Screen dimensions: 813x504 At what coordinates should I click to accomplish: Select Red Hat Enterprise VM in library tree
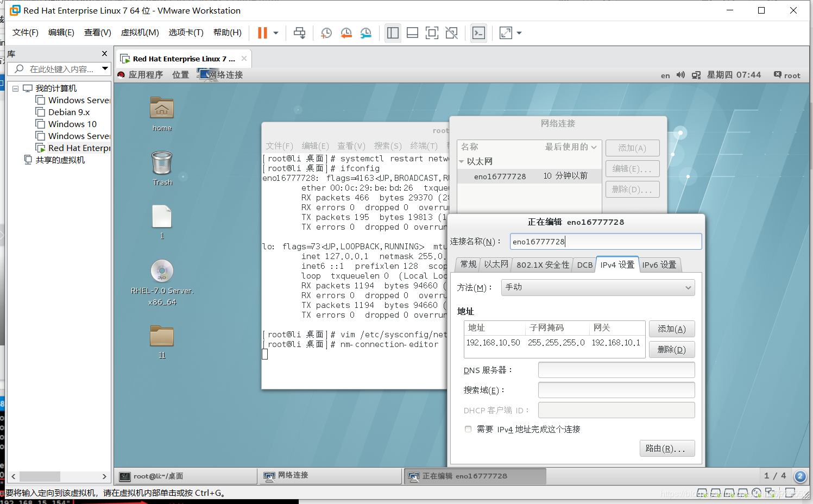(x=79, y=148)
